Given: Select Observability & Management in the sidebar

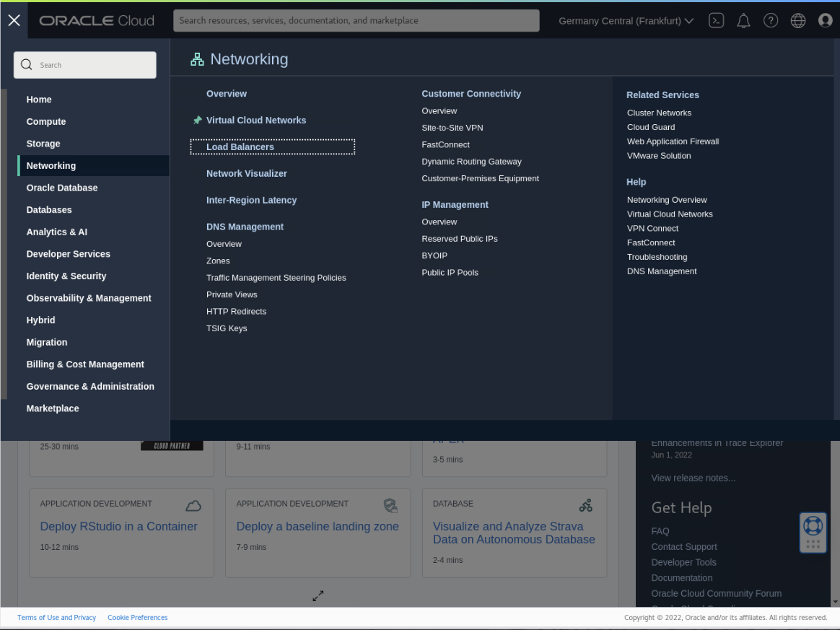Looking at the screenshot, I should pyautogui.click(x=89, y=298).
